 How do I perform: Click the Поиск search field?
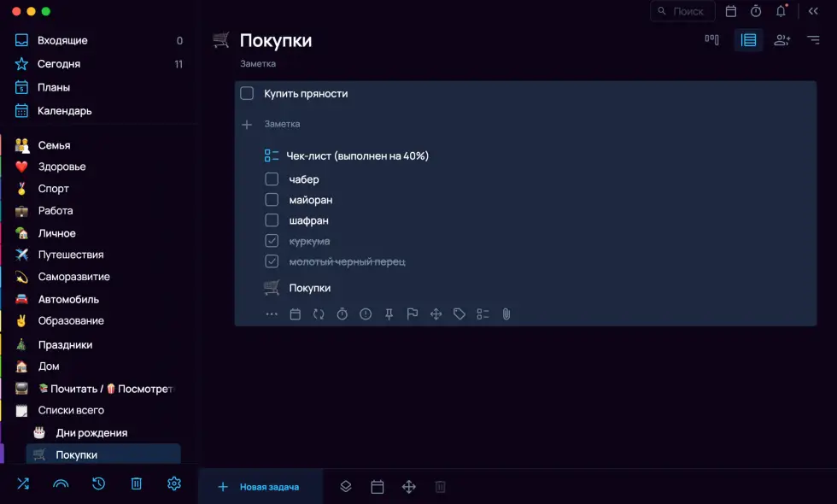682,11
